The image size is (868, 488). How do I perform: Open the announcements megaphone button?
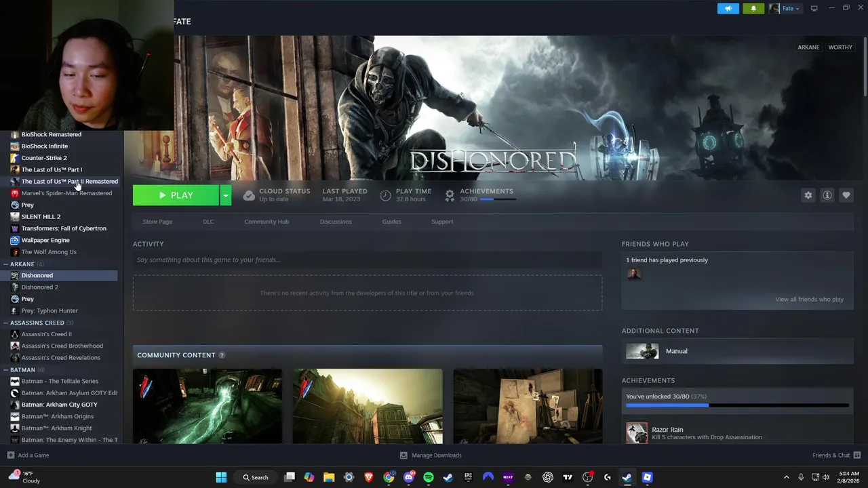(x=728, y=8)
